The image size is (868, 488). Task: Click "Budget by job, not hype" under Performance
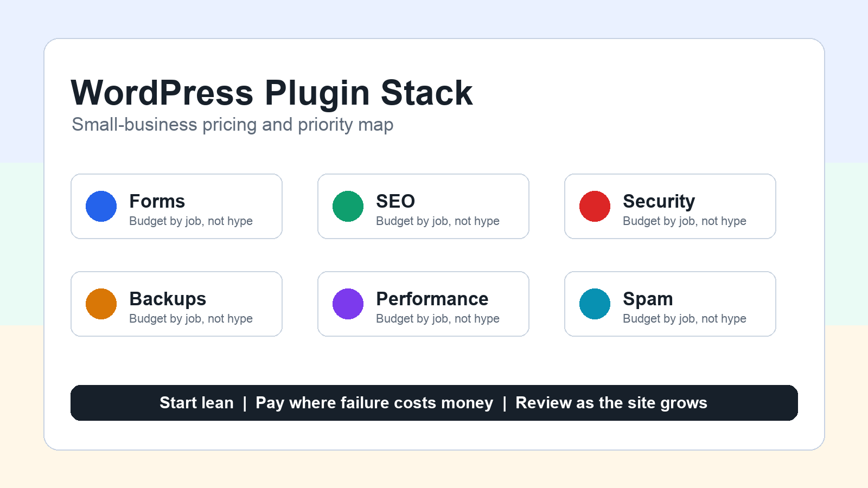[x=438, y=319]
